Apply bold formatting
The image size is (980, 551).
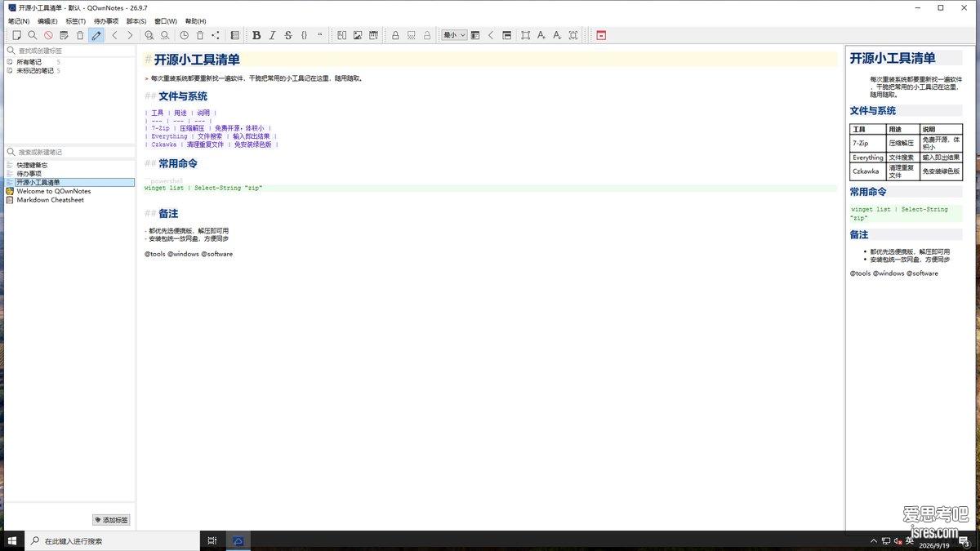coord(256,35)
